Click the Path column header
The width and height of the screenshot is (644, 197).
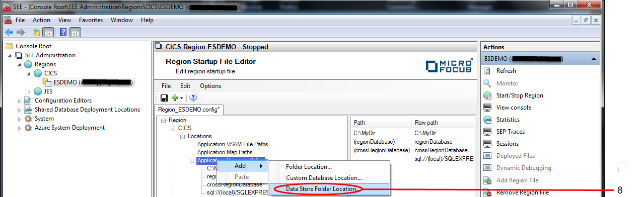pos(360,122)
